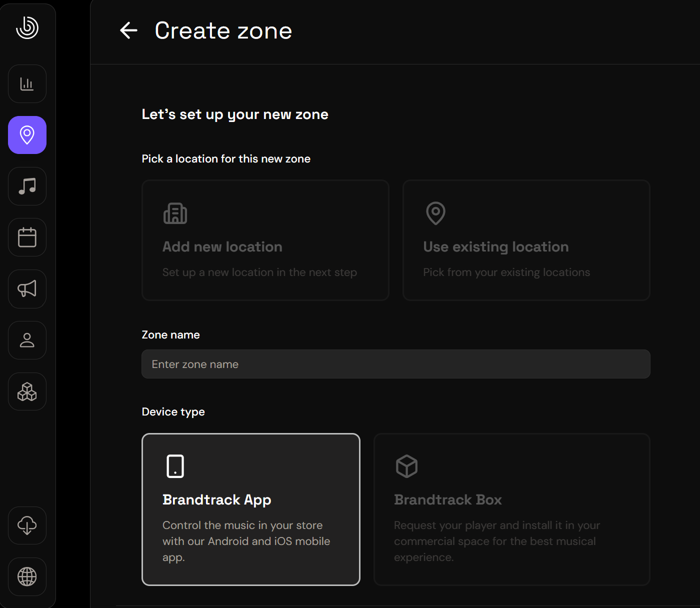Select Brandtrack App device type

251,509
